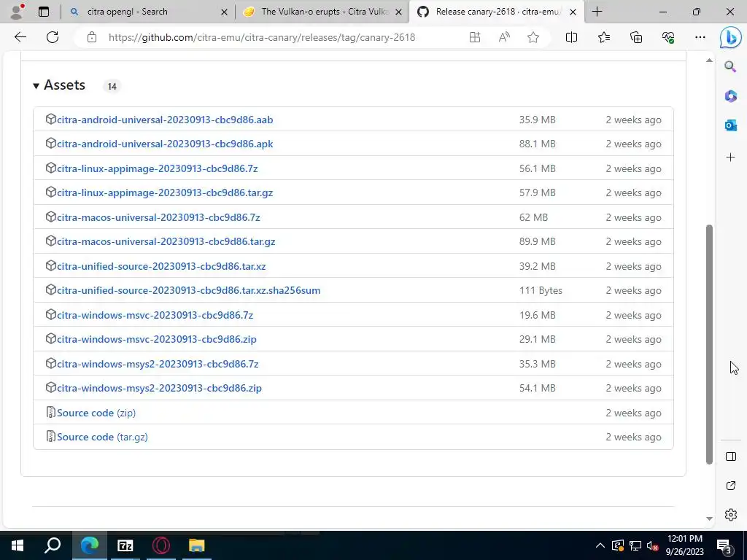
Task: Toggle split screen view
Action: (x=571, y=37)
